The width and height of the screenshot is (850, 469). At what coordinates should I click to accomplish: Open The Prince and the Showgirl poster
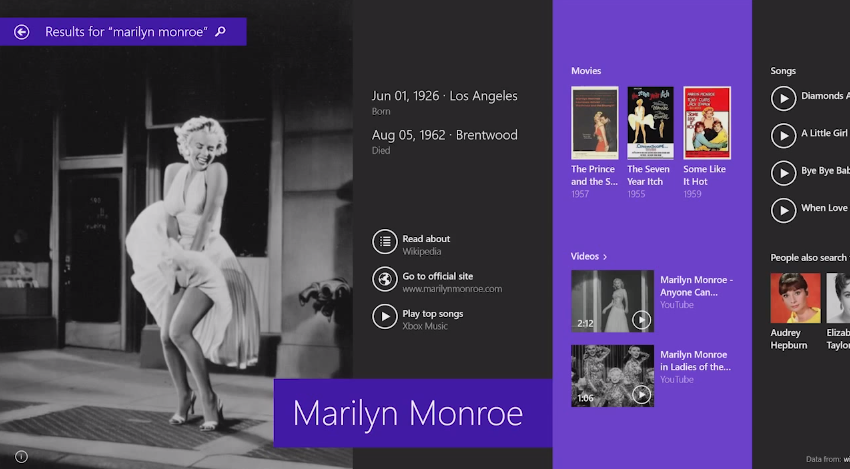[x=594, y=123]
